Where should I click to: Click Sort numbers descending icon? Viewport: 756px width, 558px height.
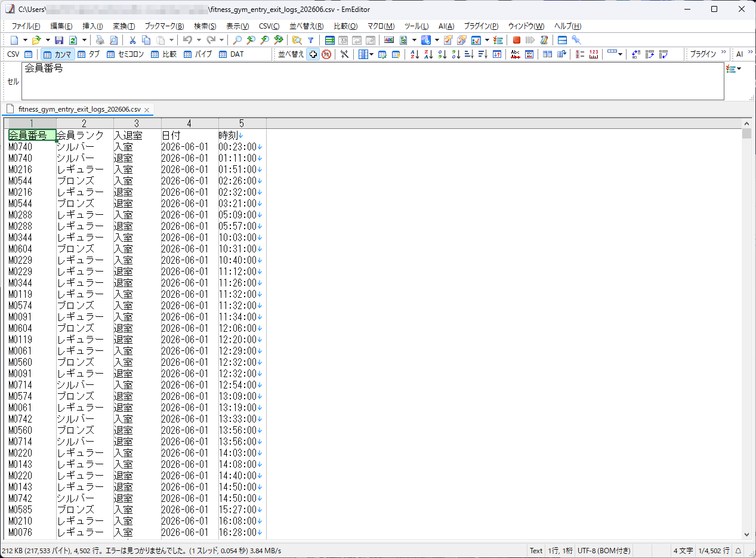point(456,54)
